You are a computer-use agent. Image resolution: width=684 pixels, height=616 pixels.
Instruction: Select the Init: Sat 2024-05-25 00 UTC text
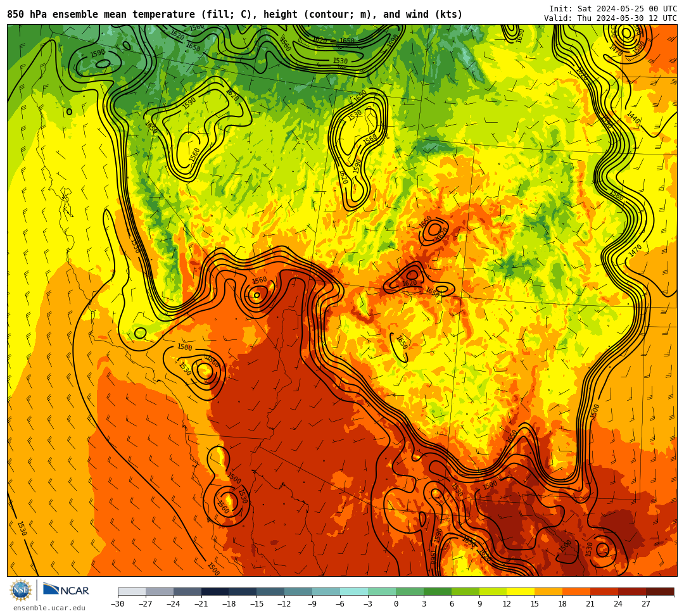pos(613,9)
